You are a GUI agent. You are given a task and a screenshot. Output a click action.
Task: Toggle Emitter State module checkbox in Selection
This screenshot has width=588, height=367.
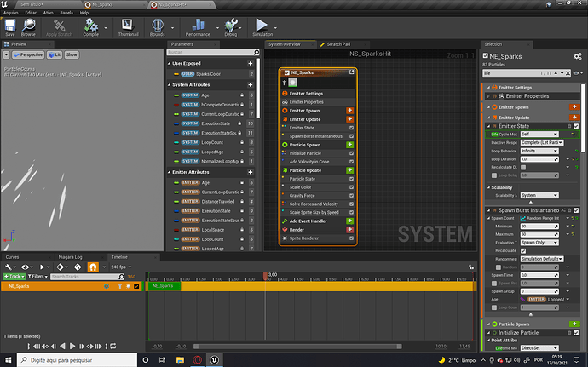point(576,126)
